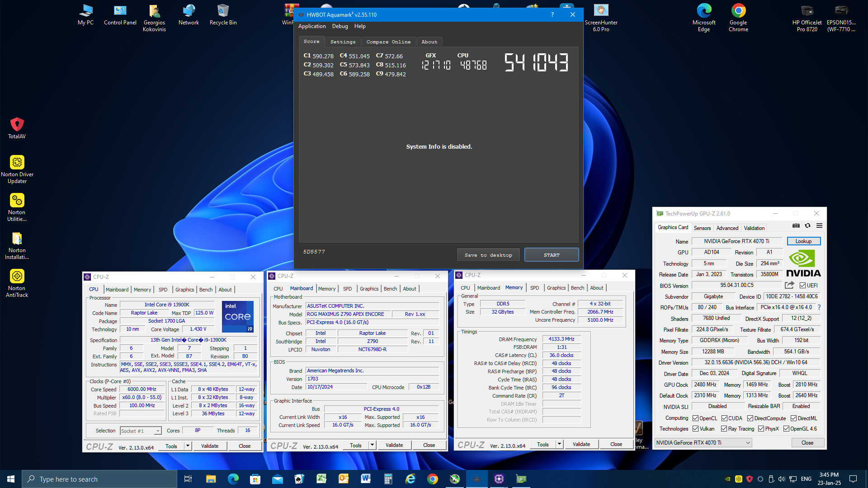Switch to GPU-Z Sensors tab
The width and height of the screenshot is (868, 488).
702,228
